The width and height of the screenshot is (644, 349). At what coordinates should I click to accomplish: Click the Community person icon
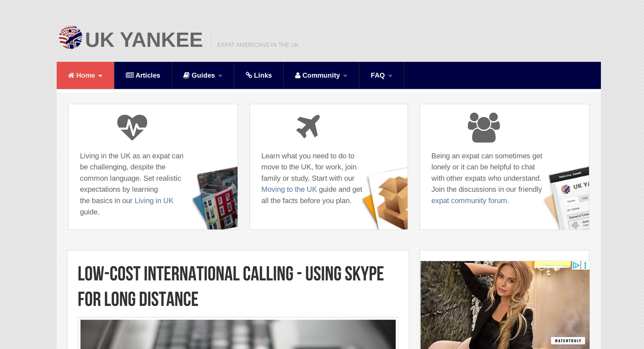click(x=298, y=75)
